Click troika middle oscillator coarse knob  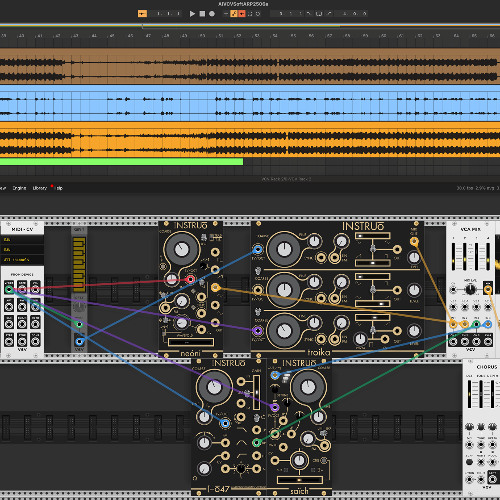coord(284,290)
